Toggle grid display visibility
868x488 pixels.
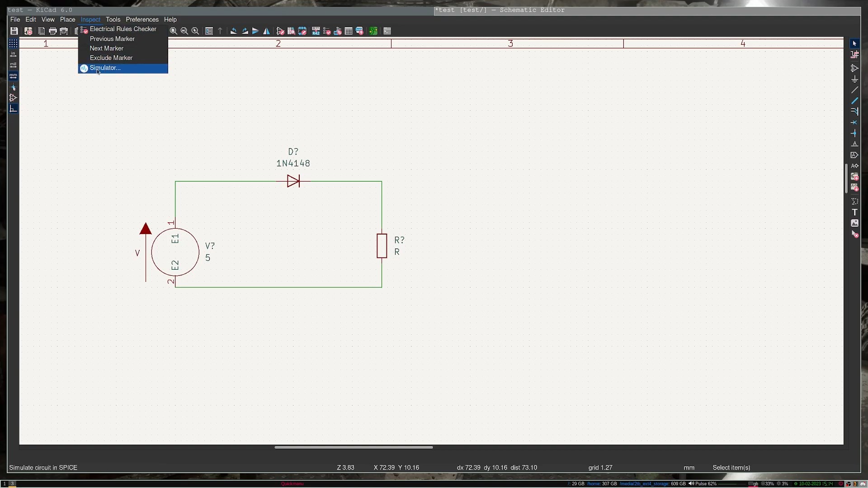coord(13,43)
